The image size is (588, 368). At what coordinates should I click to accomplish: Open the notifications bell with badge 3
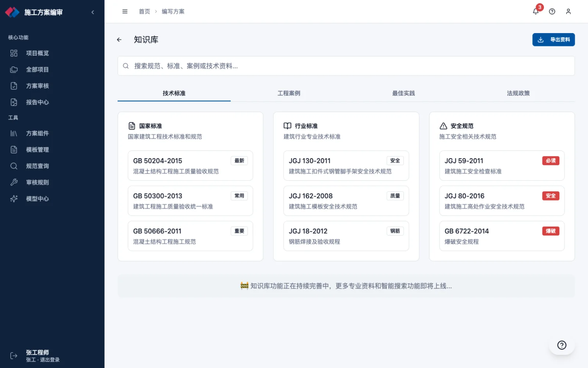point(536,11)
